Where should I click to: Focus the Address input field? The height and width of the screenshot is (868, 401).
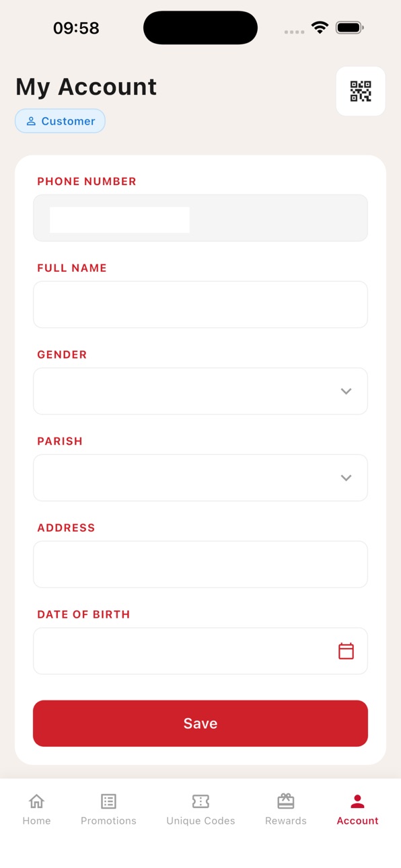pyautogui.click(x=200, y=564)
